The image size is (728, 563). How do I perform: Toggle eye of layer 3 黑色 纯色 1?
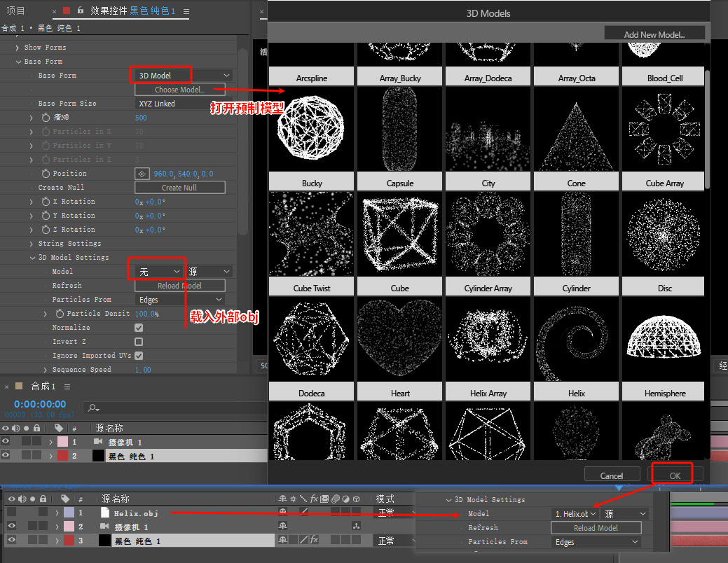pyautogui.click(x=12, y=540)
